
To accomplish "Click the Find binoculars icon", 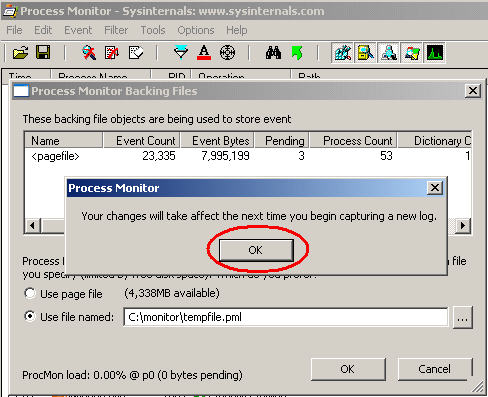I will (273, 53).
